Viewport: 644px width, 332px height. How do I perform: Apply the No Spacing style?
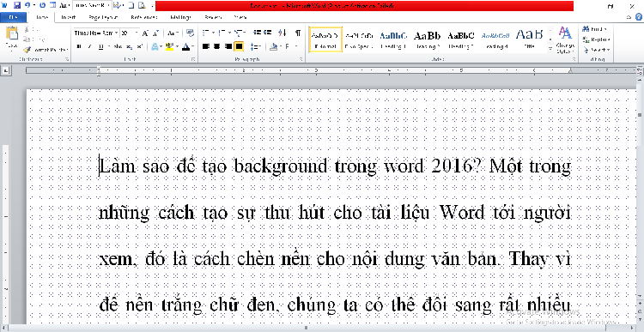pyautogui.click(x=359, y=39)
